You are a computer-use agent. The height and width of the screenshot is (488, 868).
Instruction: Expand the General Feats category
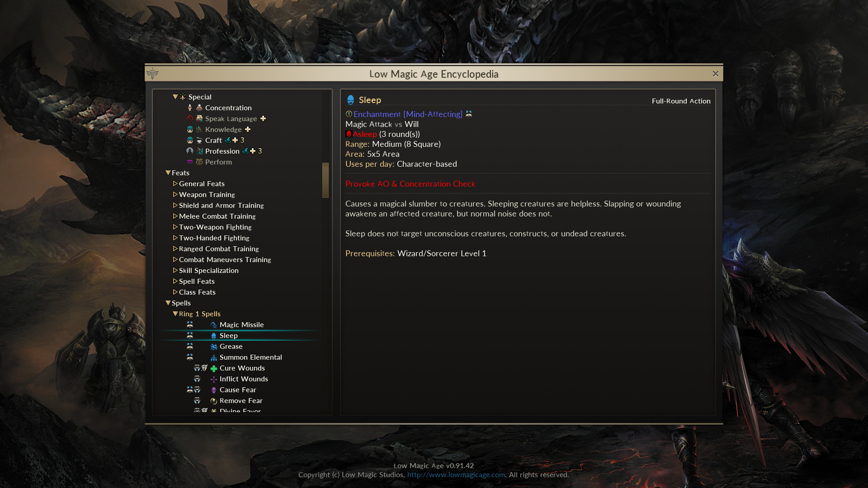point(175,183)
